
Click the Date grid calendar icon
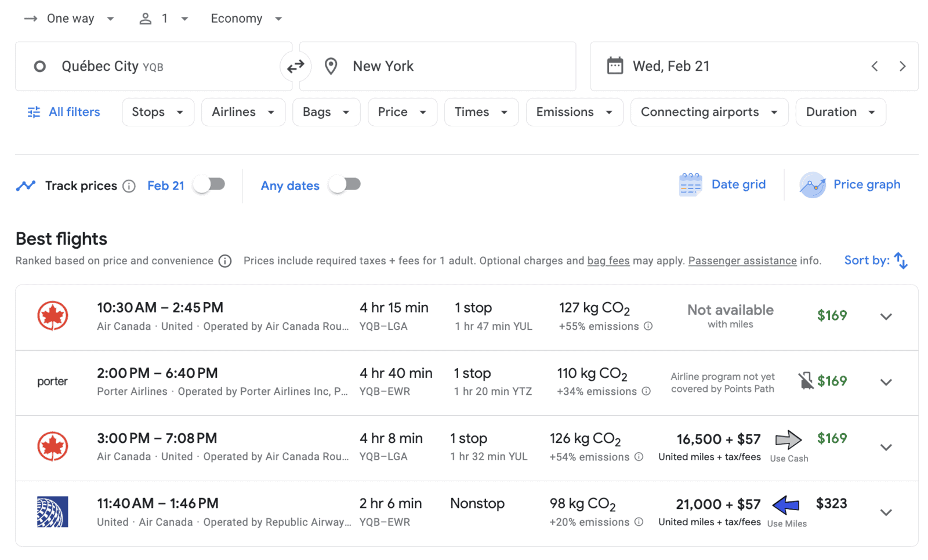pos(690,185)
